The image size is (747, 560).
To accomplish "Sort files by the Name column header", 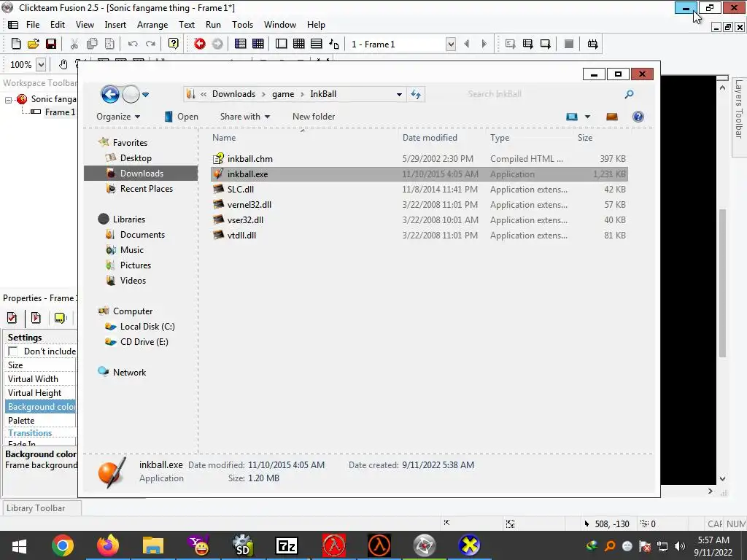I will coord(224,138).
